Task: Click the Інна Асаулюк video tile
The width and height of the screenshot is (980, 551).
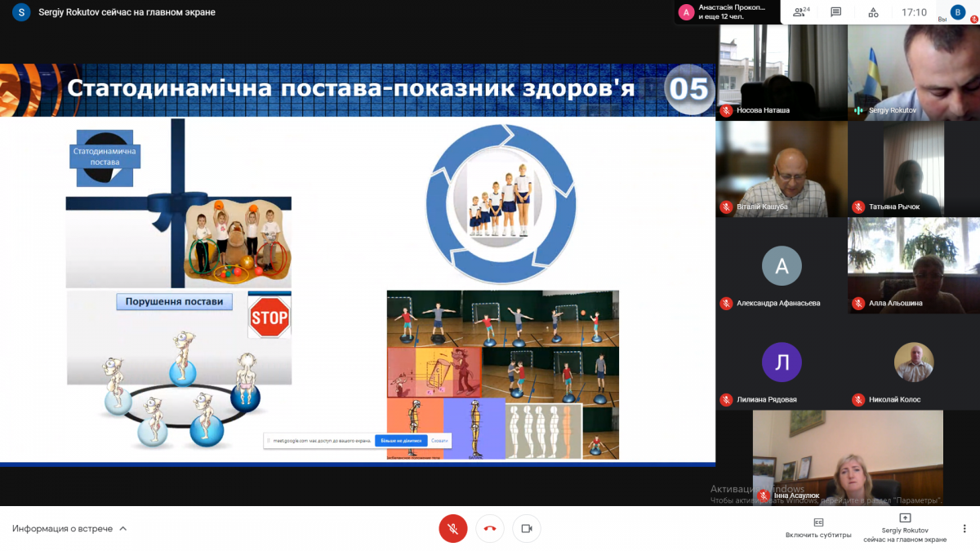Action: coord(848,457)
